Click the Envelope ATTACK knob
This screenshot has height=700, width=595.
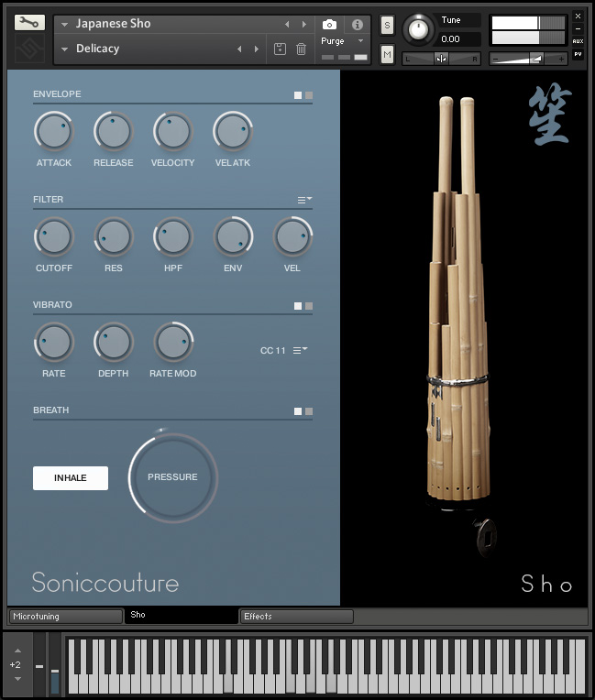tap(53, 132)
